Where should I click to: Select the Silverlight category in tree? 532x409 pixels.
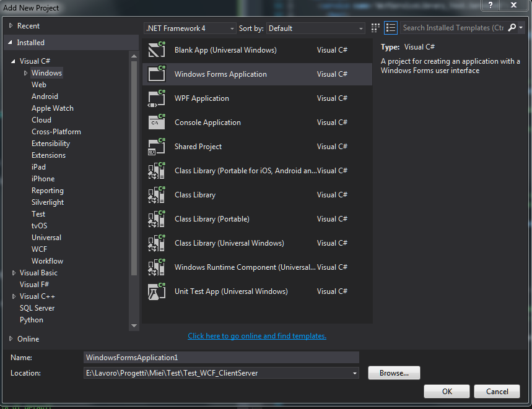point(48,202)
